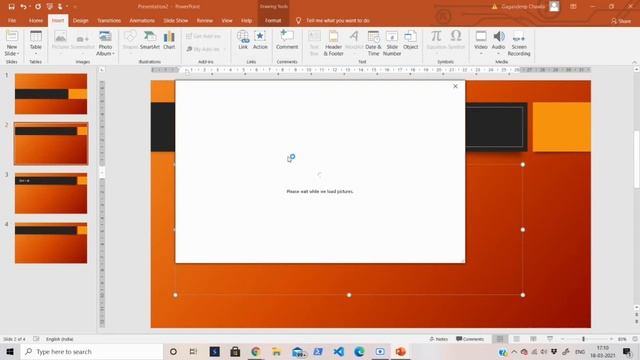Insert Date & Time

tap(373, 43)
